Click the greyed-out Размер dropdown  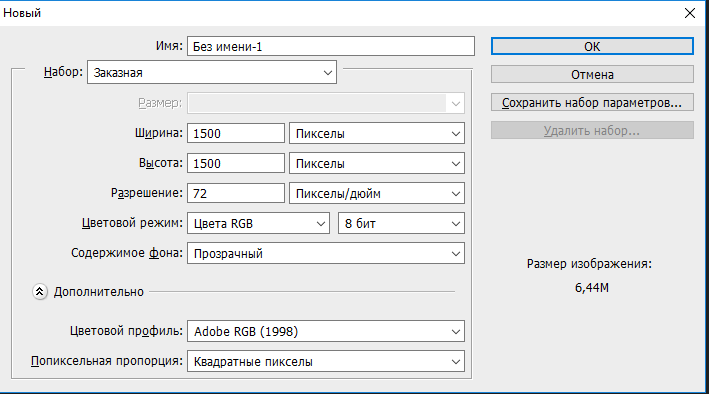(326, 103)
